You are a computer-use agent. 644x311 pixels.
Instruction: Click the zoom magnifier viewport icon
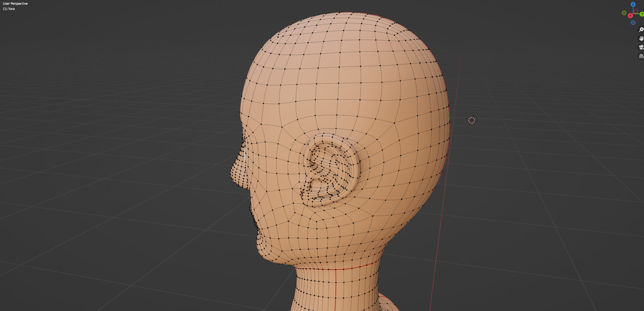pos(641,30)
